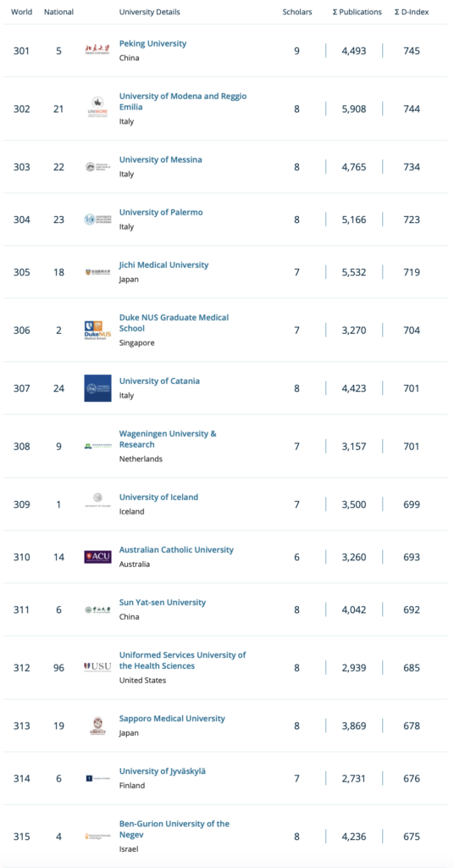Click the World rank column header

[x=21, y=12]
